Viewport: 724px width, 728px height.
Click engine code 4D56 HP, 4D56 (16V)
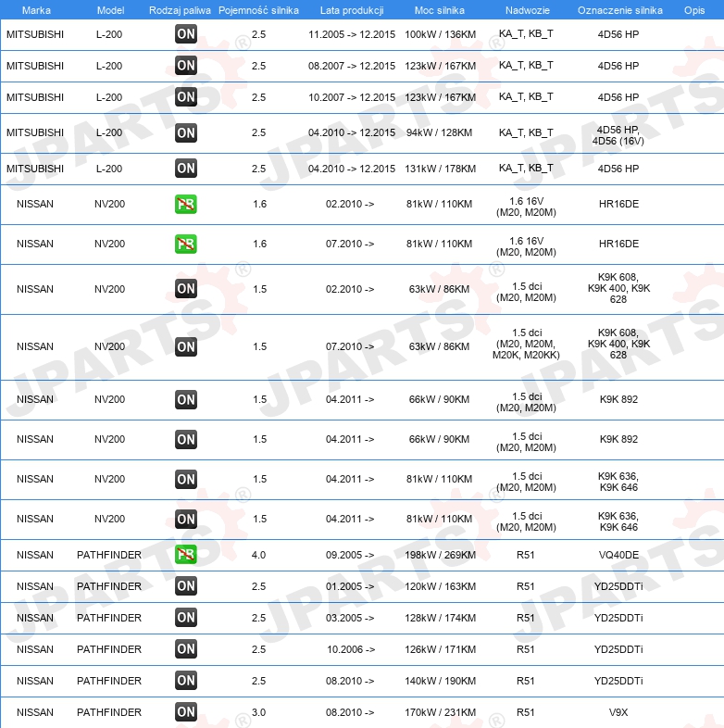(618, 135)
